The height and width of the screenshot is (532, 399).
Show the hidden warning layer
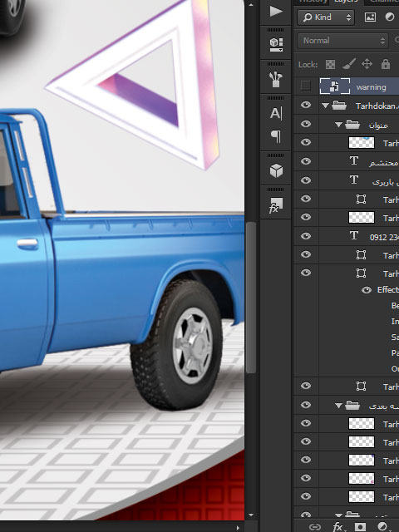(305, 86)
